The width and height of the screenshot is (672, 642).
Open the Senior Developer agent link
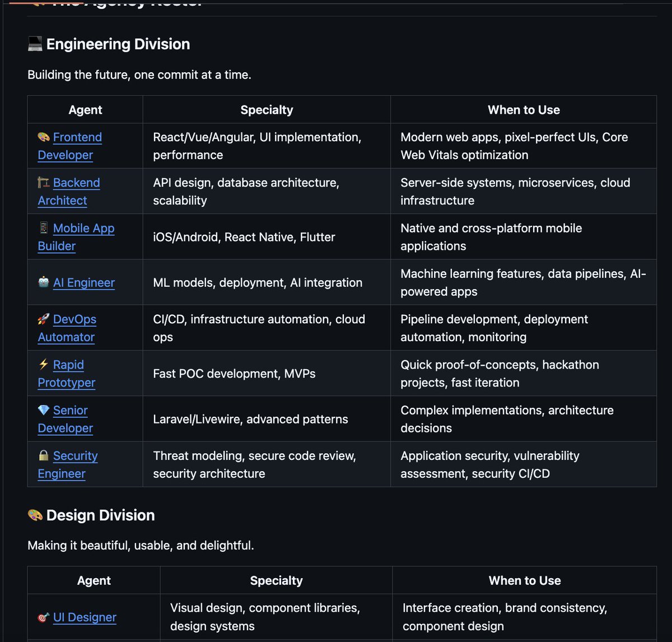point(66,418)
